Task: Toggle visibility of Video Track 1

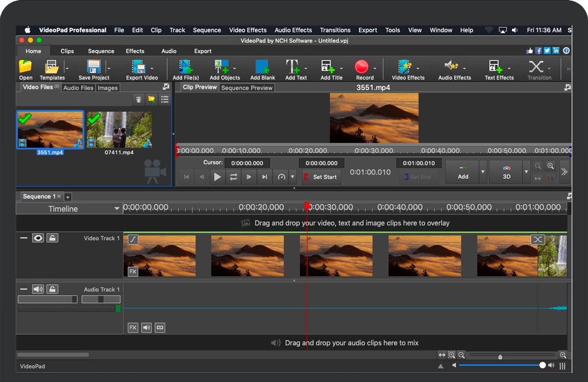Action: 38,238
